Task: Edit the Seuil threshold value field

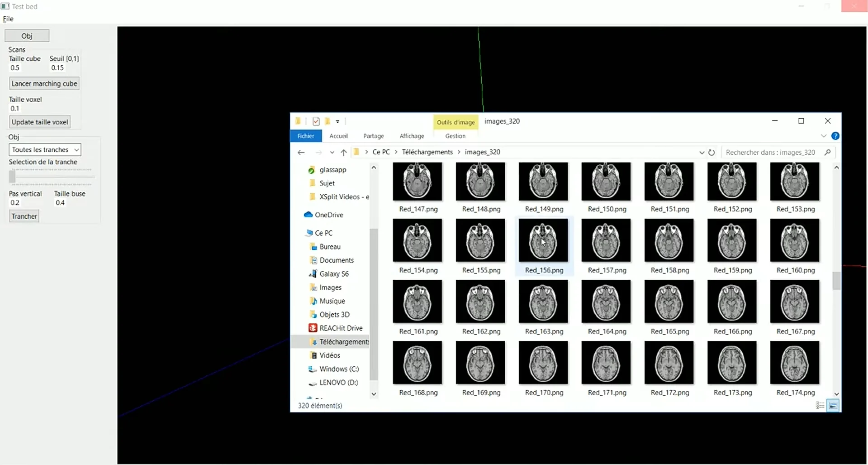Action: click(x=58, y=68)
